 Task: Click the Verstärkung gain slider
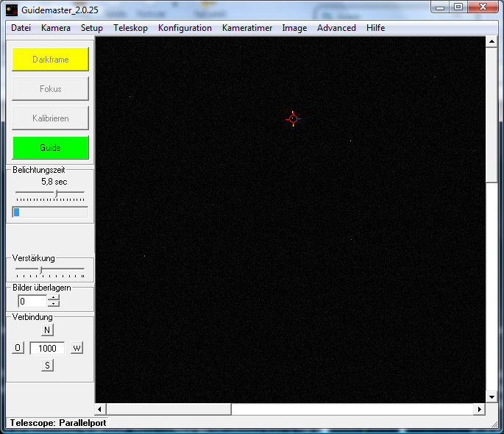tap(40, 270)
